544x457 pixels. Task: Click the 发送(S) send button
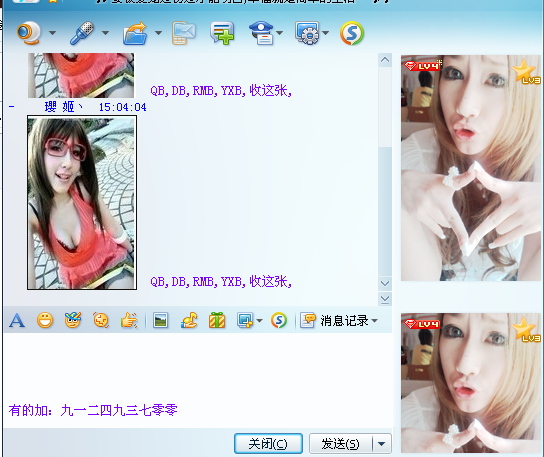click(x=340, y=443)
